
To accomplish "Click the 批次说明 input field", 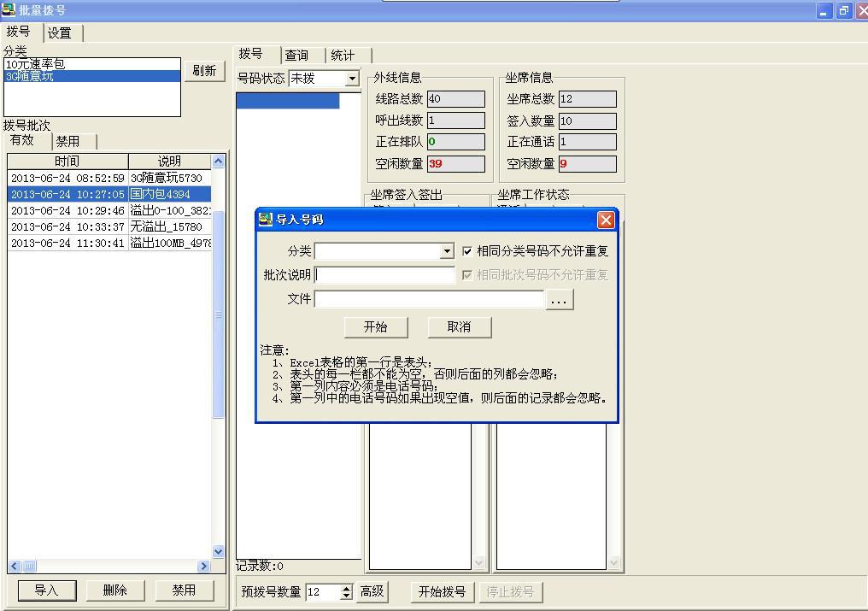I will (x=384, y=275).
